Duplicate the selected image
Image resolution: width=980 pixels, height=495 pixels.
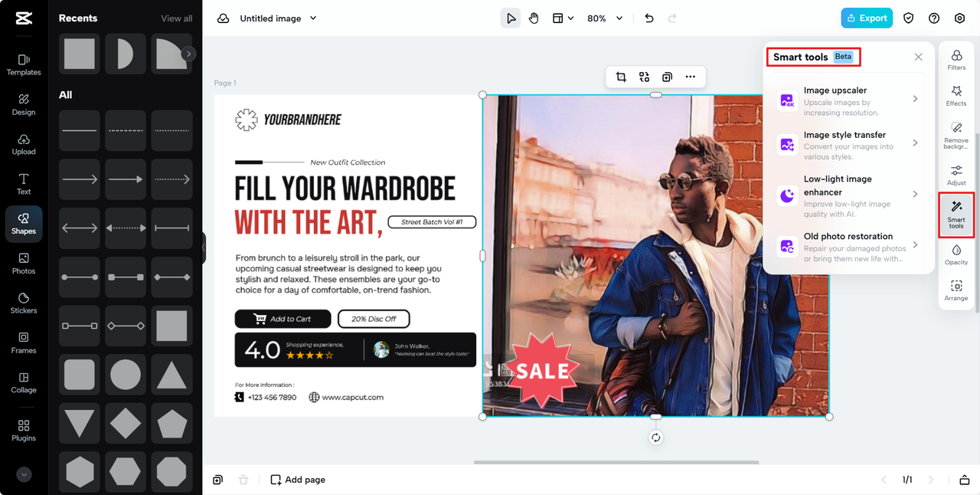tap(667, 77)
